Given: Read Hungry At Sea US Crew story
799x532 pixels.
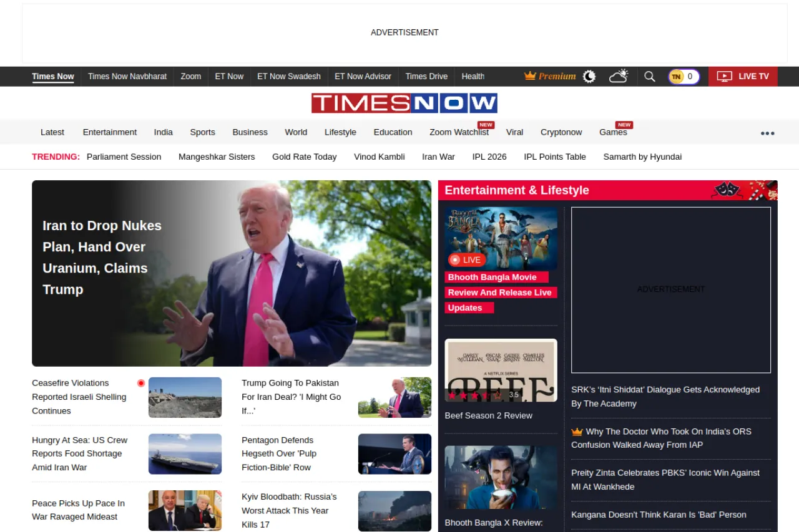Looking at the screenshot, I should tap(80, 453).
